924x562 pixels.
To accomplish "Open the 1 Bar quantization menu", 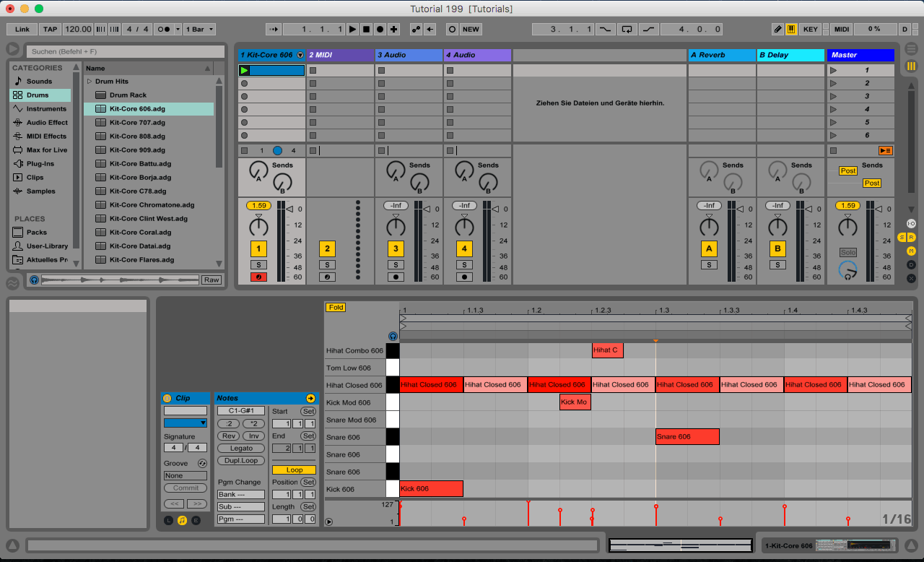I will [199, 30].
